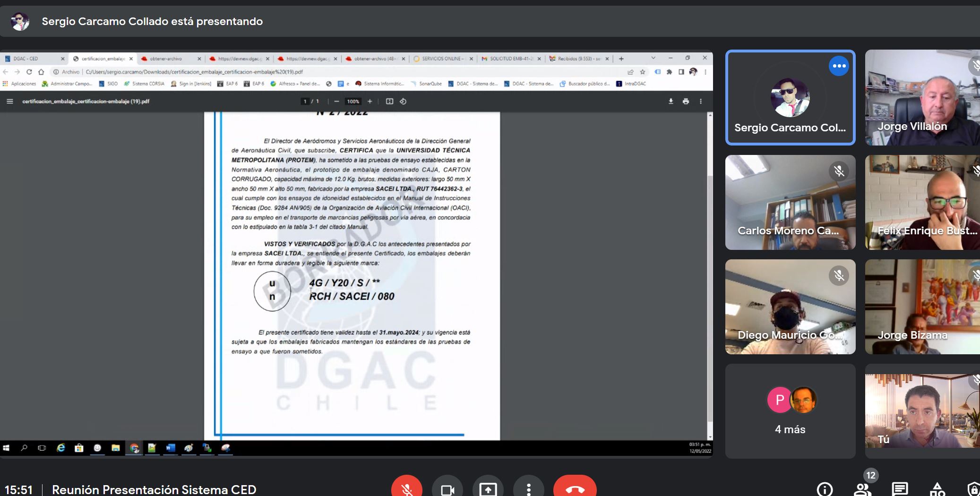Open Microsoft Store from the taskbar
The image size is (980, 496).
[79, 448]
